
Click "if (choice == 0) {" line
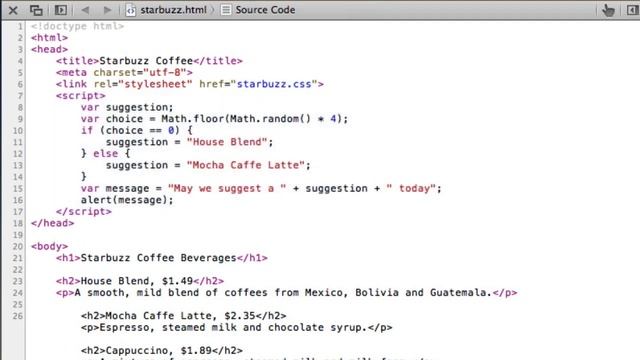tap(136, 131)
